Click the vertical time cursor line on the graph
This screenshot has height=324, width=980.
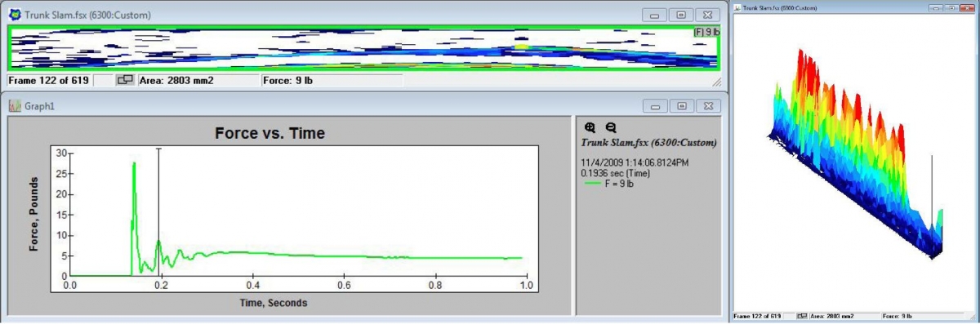pyautogui.click(x=158, y=212)
